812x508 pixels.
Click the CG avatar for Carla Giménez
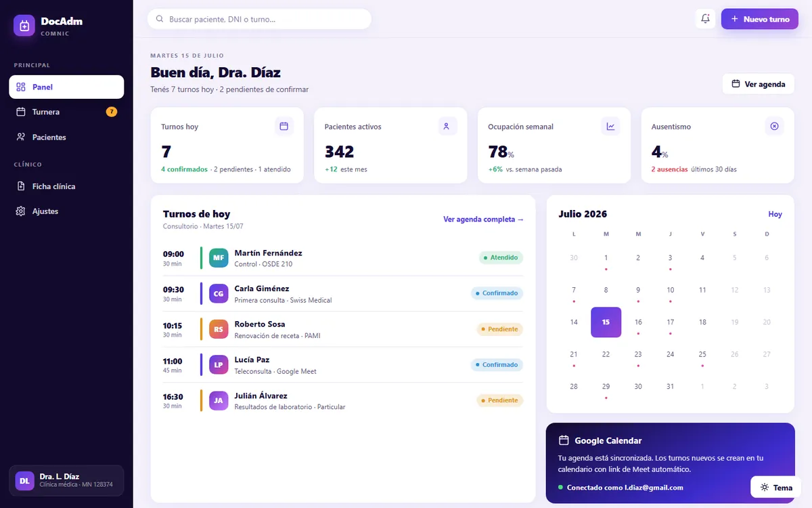click(x=219, y=293)
